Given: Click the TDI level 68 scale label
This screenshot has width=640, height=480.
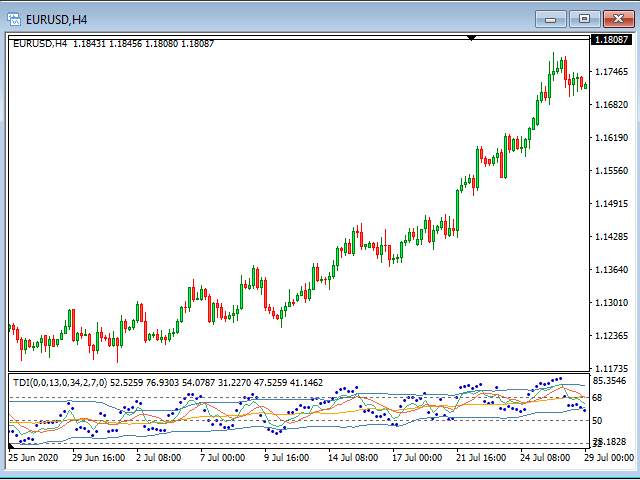Looking at the screenshot, I should point(598,398).
